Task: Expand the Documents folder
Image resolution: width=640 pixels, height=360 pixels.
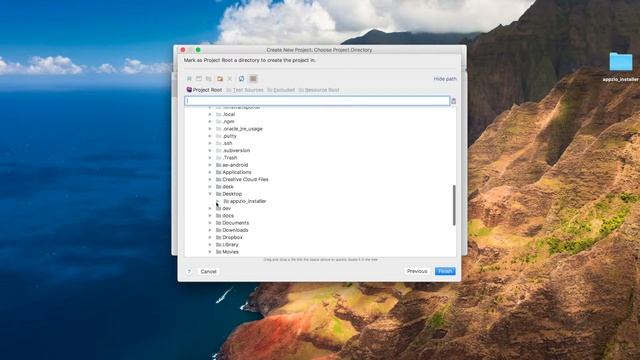Action: [x=210, y=223]
